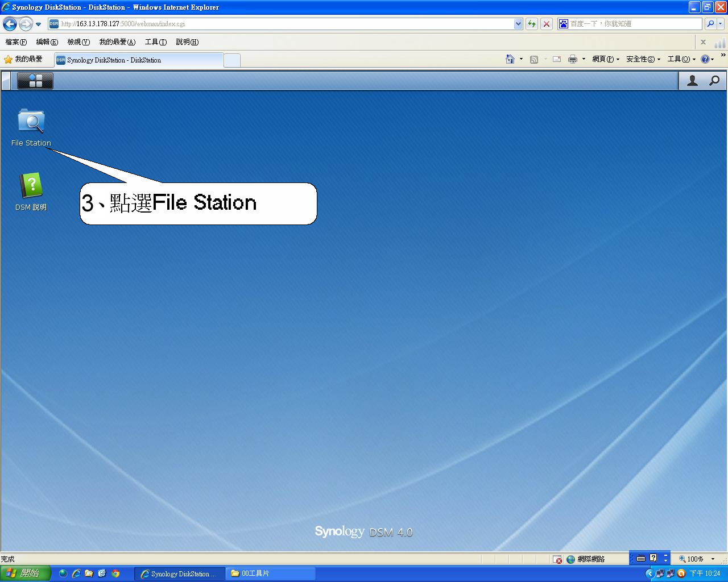Viewport: 728px width, 582px height.
Task: Open the DSM search magnifier icon
Action: pyautogui.click(x=714, y=81)
